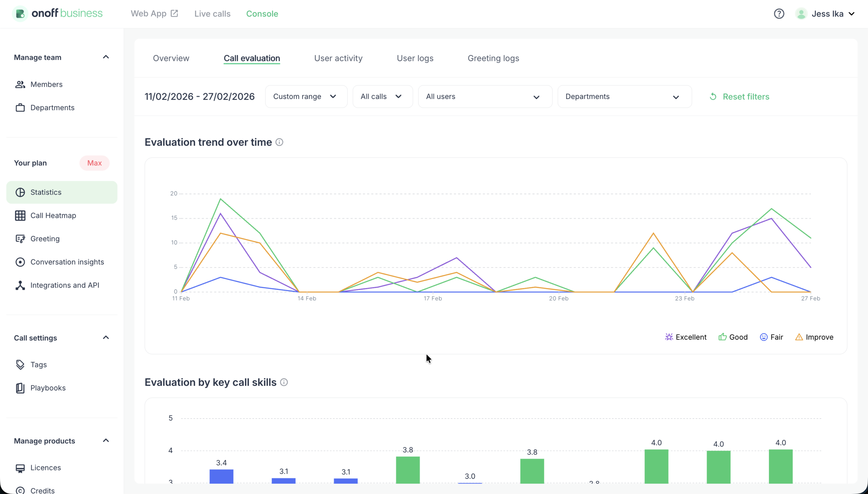The height and width of the screenshot is (494, 868).
Task: Open the Custom range date selector
Action: 305,96
